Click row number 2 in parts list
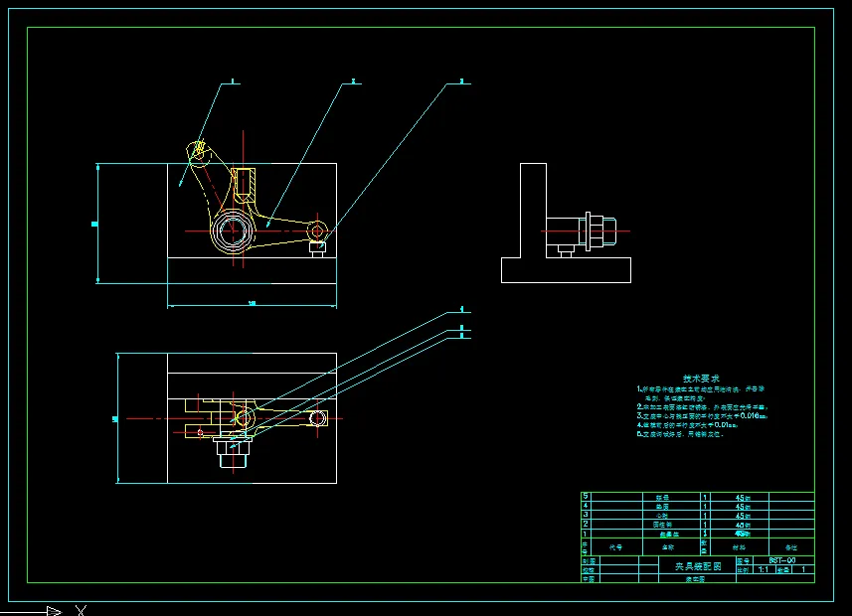Screen dimensions: 852x616 point(586,524)
